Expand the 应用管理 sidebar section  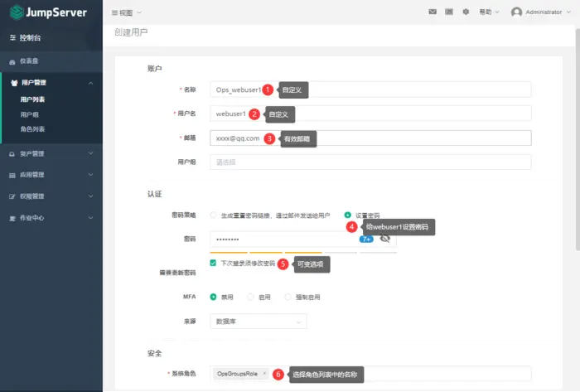tap(51, 175)
